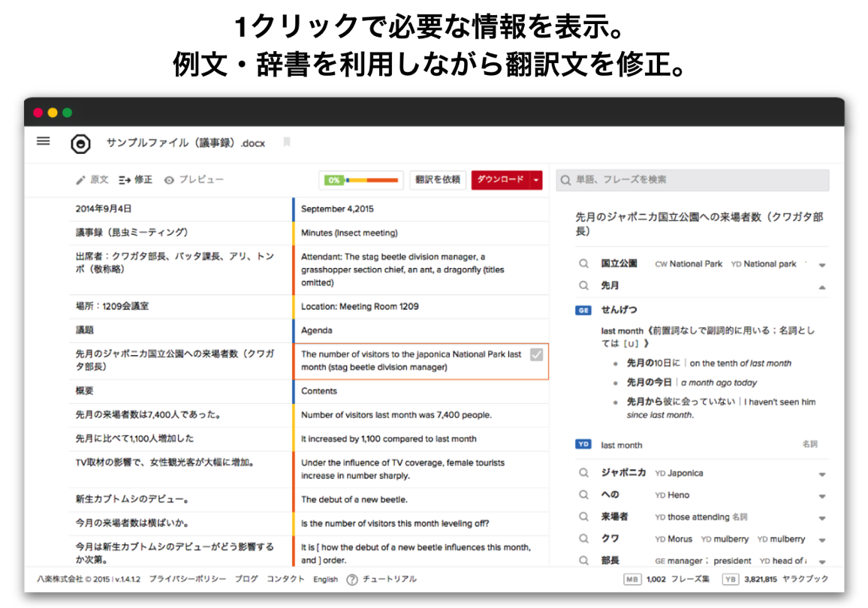This screenshot has height=608, width=868.
Task: Click 3,821,815 ヤラクブック counter
Action: (786, 579)
